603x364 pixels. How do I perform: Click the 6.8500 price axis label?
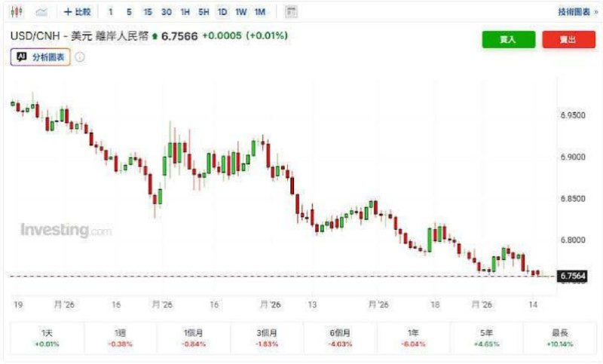573,198
